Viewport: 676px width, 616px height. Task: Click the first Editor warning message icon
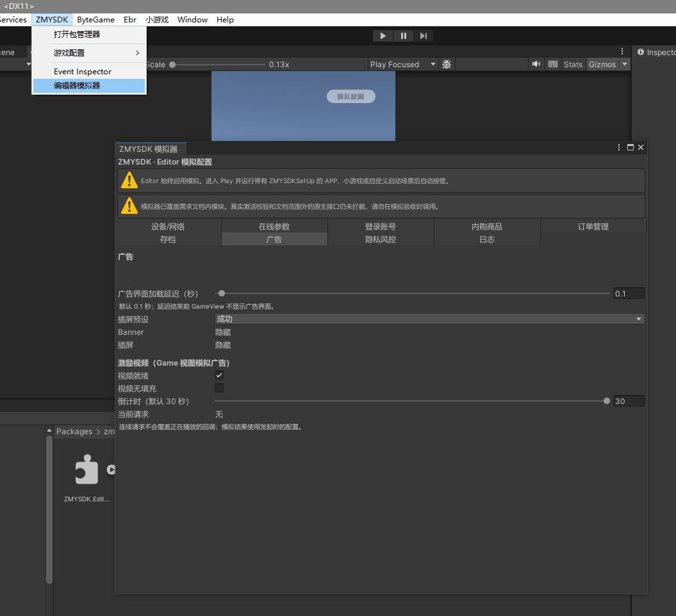(129, 181)
